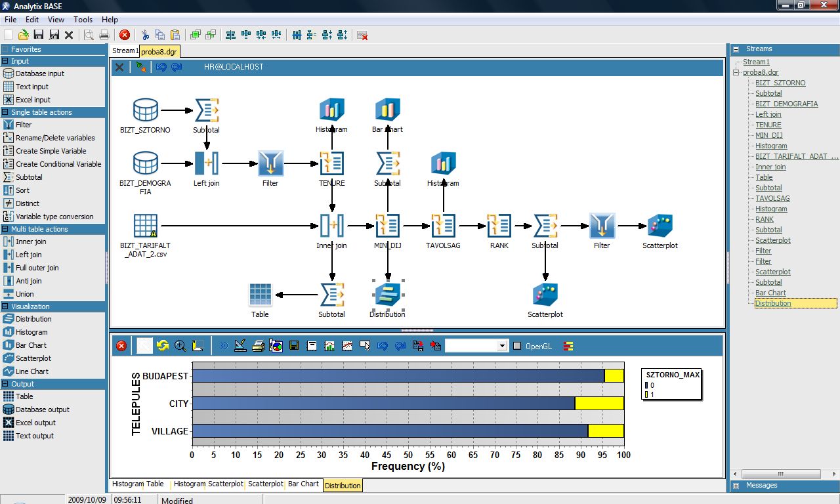Expand the Favorites section

pyautogui.click(x=5, y=49)
